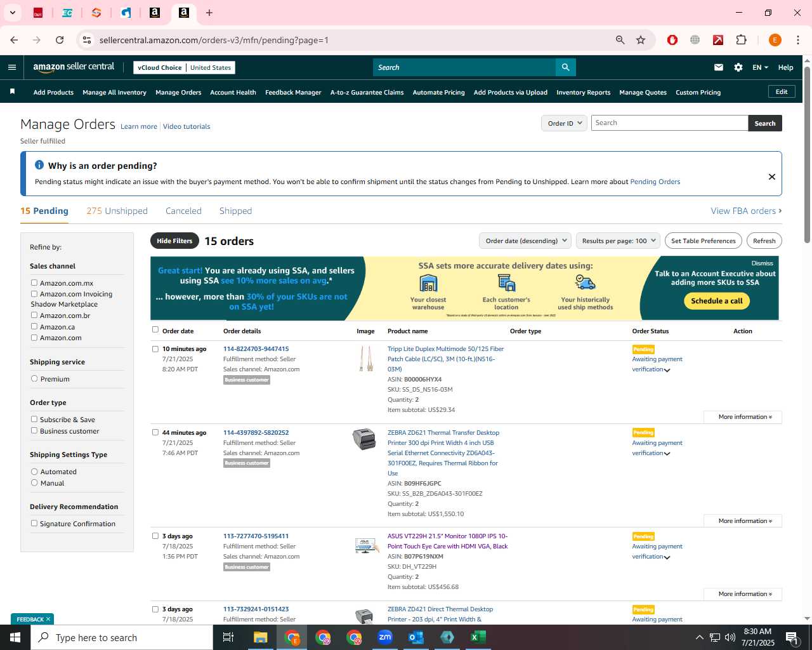Open the hamburger navigation menu
The height and width of the screenshot is (650, 812).
tap(12, 67)
